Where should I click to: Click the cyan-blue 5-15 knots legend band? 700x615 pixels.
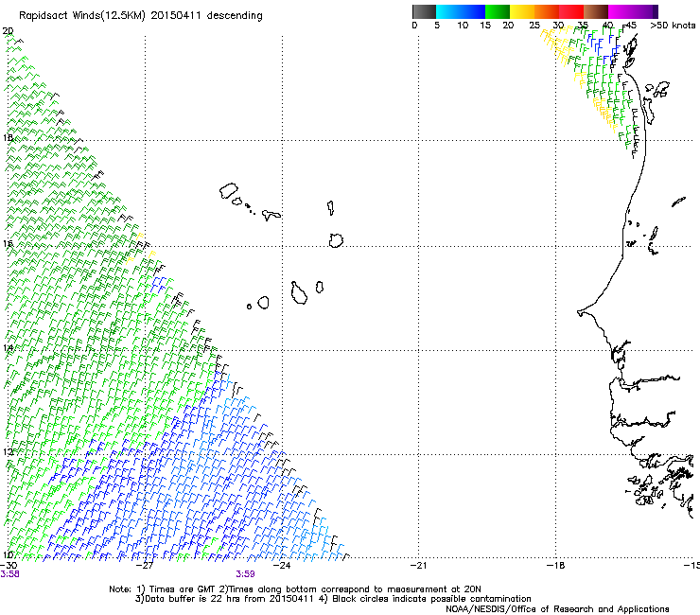[x=461, y=11]
